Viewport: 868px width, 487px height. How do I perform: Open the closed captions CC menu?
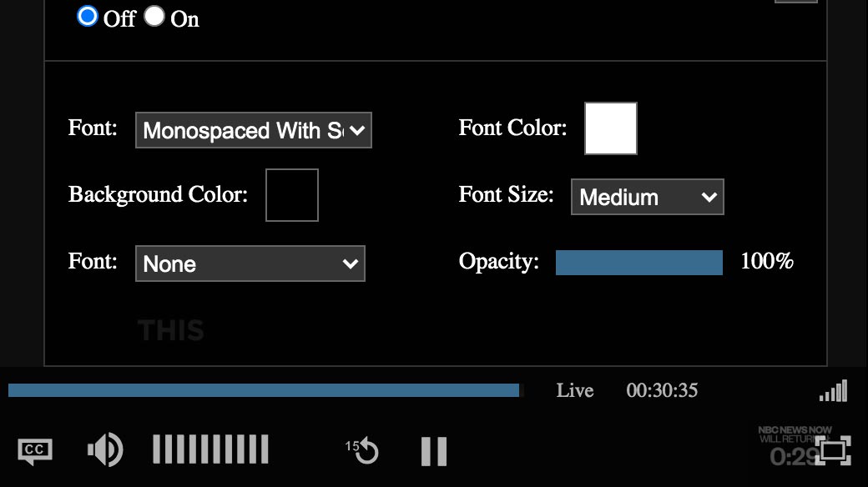[35, 451]
